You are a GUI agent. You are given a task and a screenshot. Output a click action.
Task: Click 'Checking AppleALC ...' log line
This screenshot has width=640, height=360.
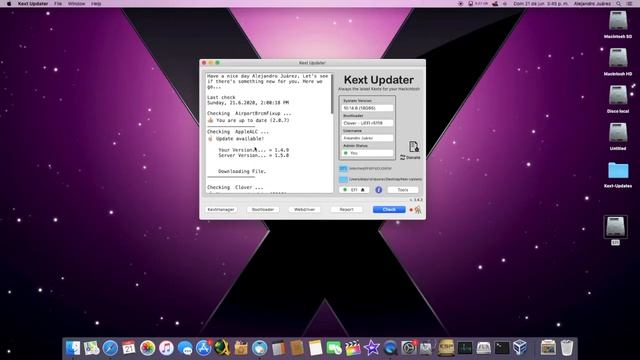pos(238,132)
